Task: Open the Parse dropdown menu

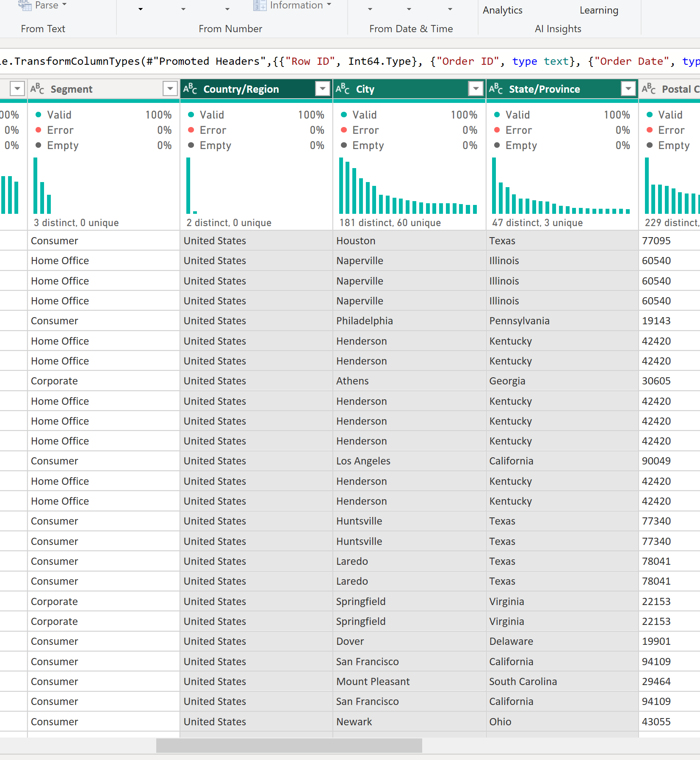Action: pyautogui.click(x=64, y=5)
